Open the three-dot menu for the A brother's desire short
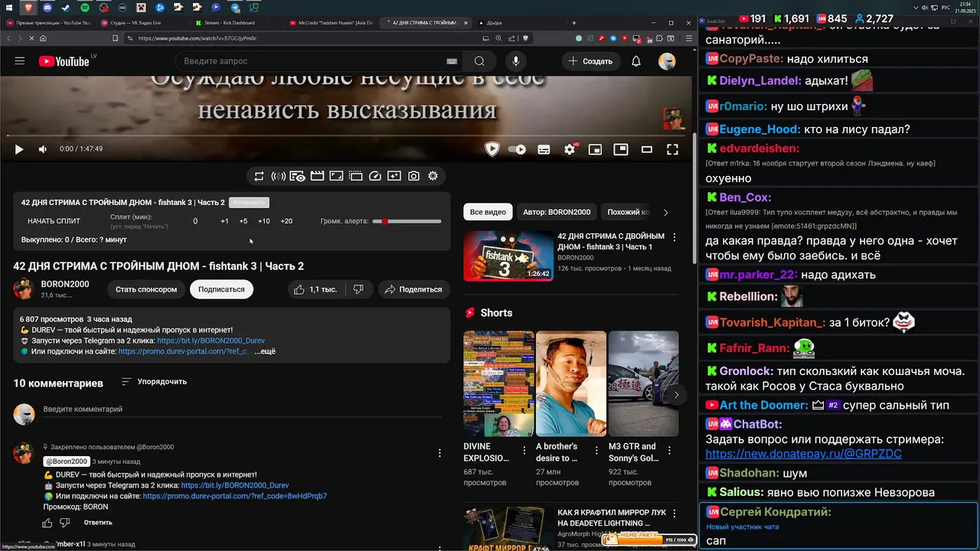This screenshot has height=551, width=980. click(597, 450)
